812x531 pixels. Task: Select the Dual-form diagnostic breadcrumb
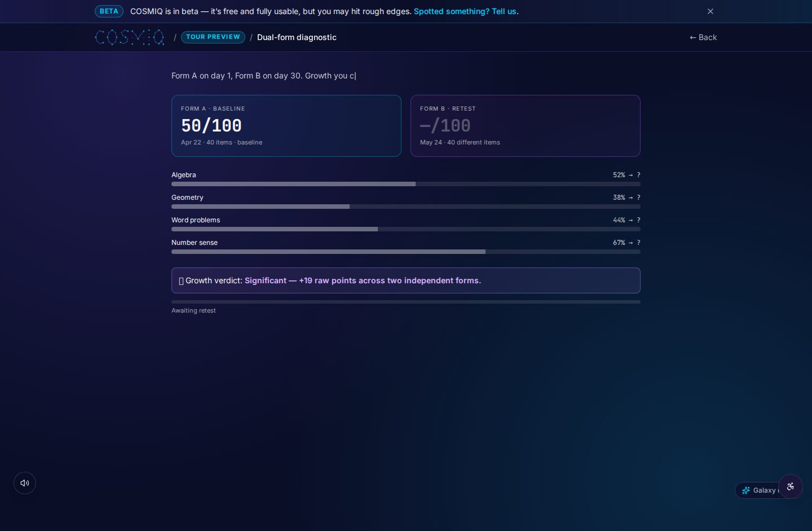(x=297, y=37)
